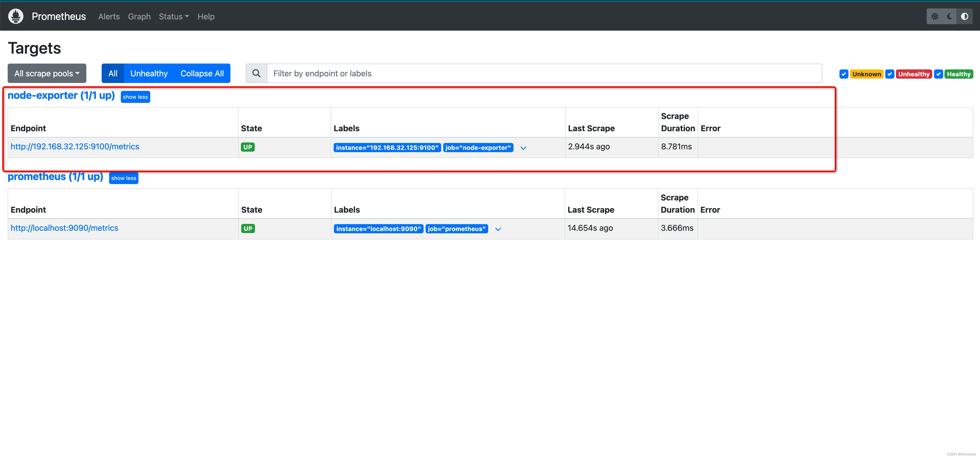Go to the Graph page
Viewport: 980px width, 458px height.
(x=139, y=16)
